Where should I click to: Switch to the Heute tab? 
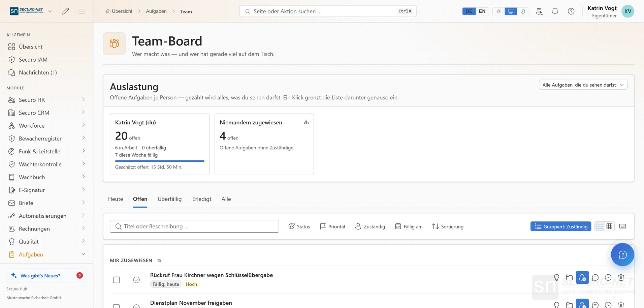(x=116, y=199)
